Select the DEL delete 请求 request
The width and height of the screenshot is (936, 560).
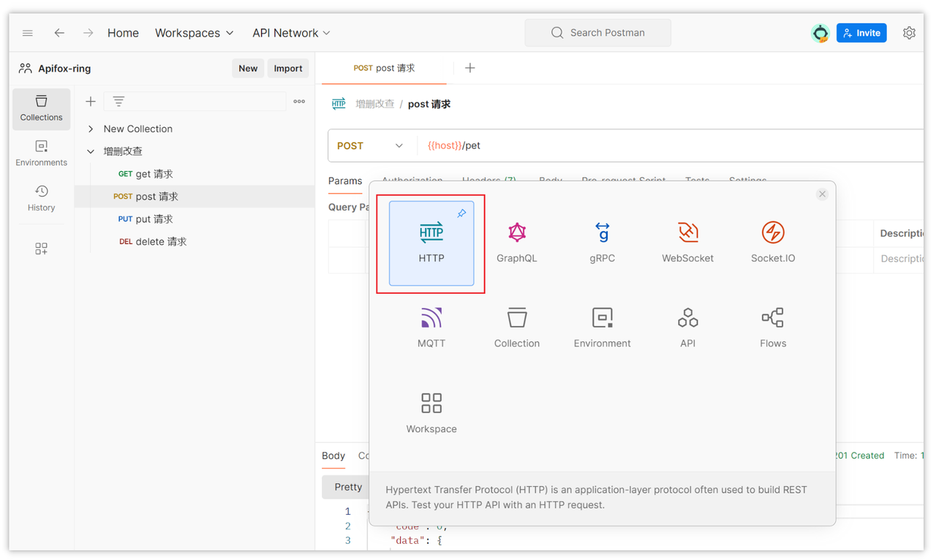click(x=195, y=242)
